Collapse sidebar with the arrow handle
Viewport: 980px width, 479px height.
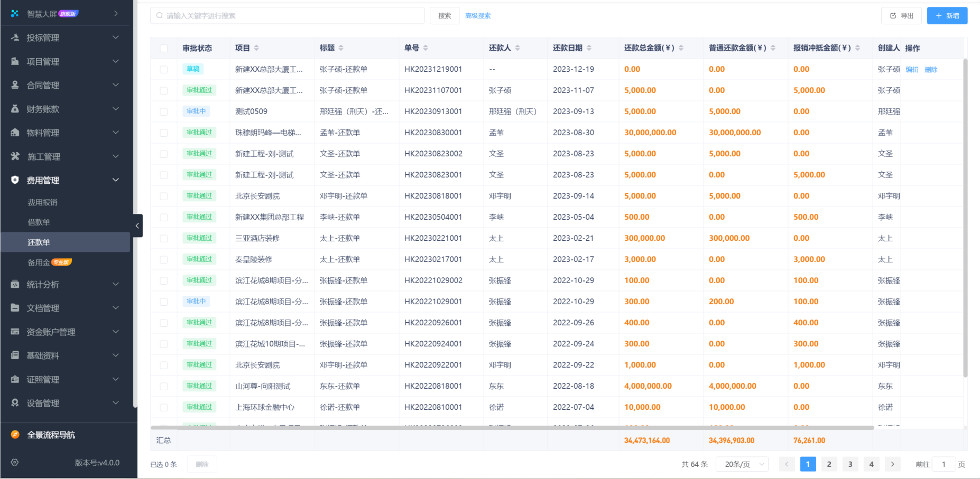(137, 226)
